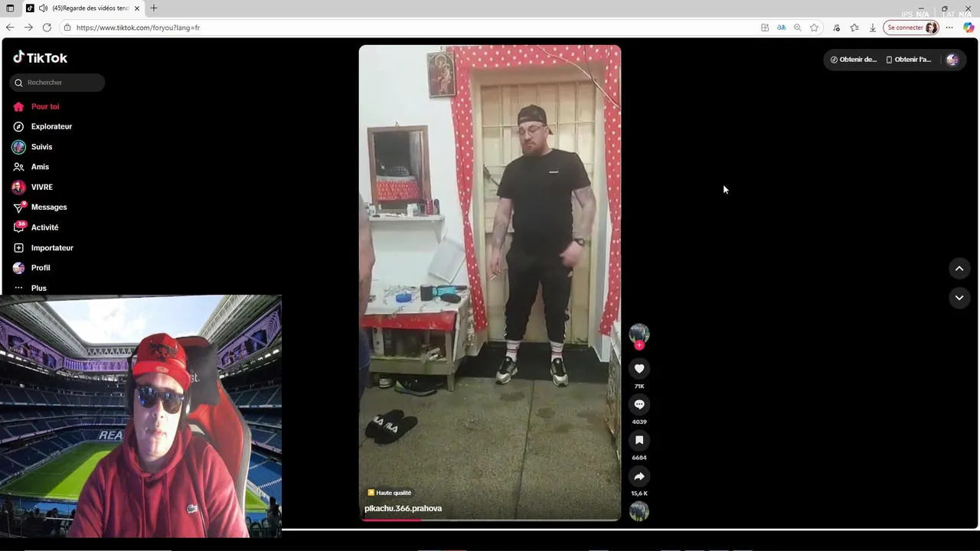Share the video via arrow icon
Viewport: 980px width, 551px height.
point(639,476)
